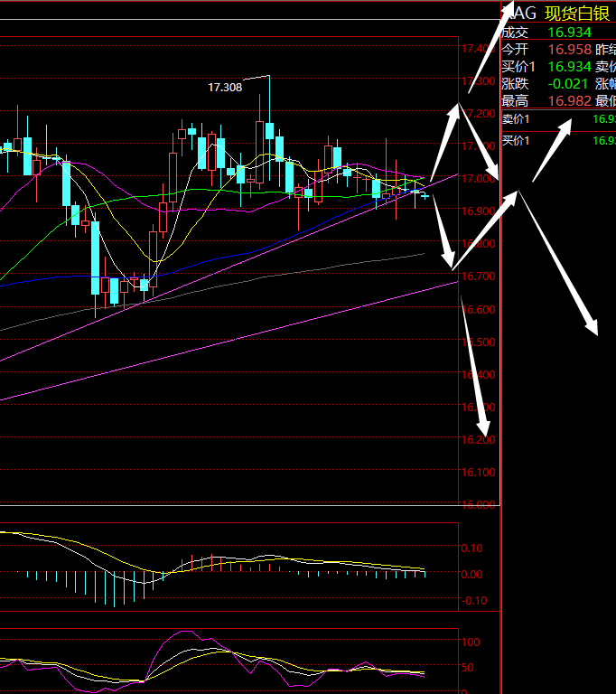Click the latest small cyan candle on chart
The width and height of the screenshot is (616, 694).
point(425,195)
